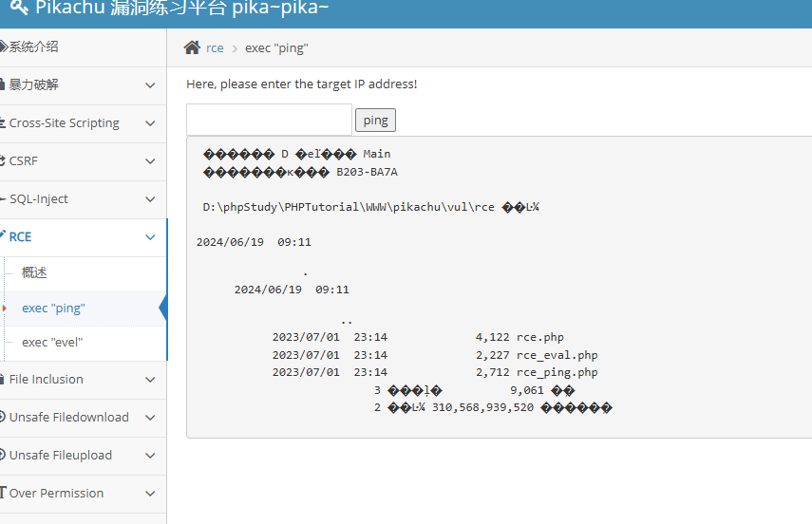The width and height of the screenshot is (812, 524).
Task: Open the 系统介绍 sidebar item
Action: pos(83,47)
